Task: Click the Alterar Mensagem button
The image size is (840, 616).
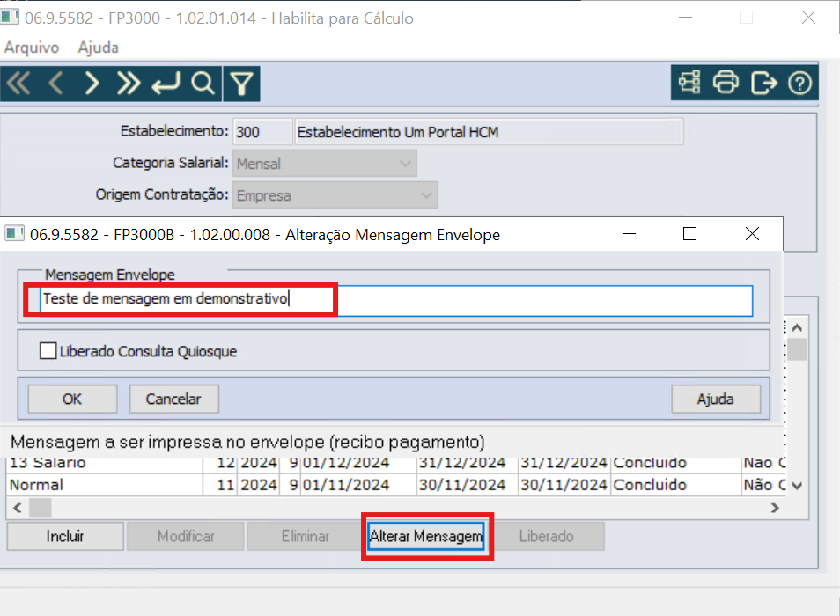Action: pos(426,536)
